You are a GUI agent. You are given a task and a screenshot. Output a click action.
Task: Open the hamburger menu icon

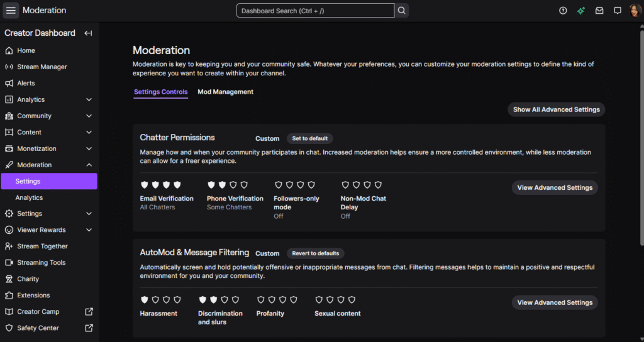click(11, 11)
